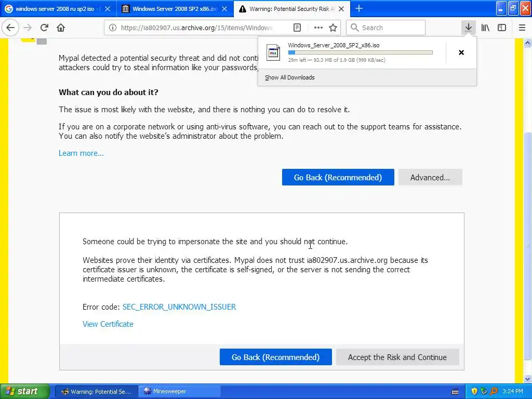Bookmark this page with the star
The height and width of the screenshot is (399, 532).
point(333,28)
